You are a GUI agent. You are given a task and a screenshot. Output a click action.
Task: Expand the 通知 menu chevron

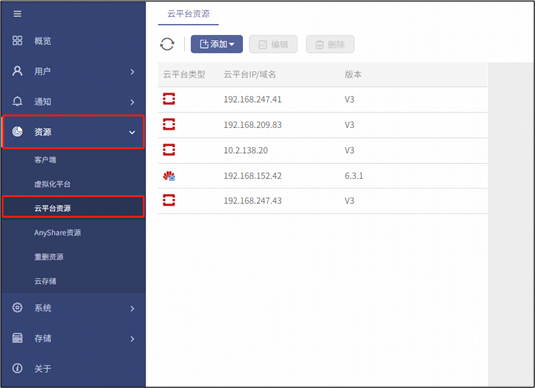click(x=132, y=102)
